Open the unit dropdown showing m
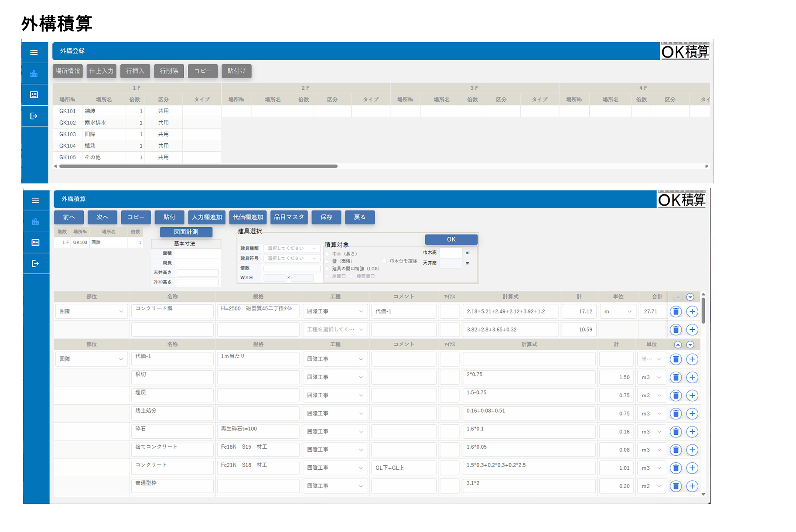Screen dimensions: 796x532 coord(618,311)
